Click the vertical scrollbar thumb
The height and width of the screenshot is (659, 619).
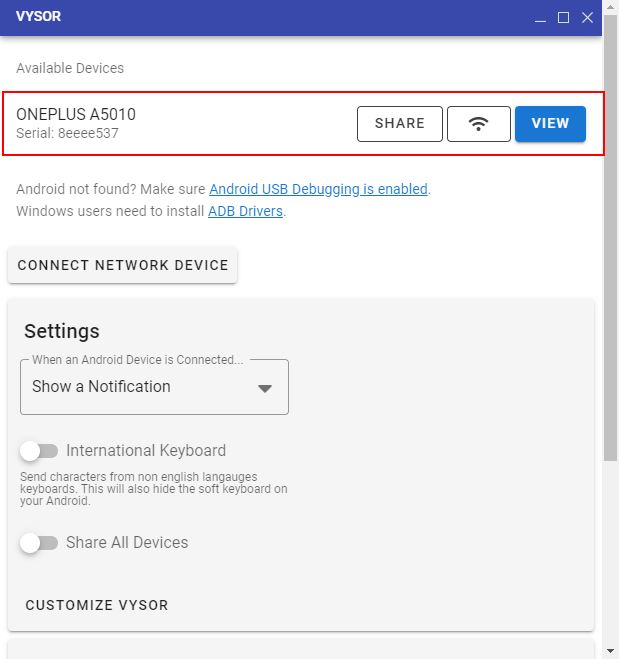coord(610,237)
